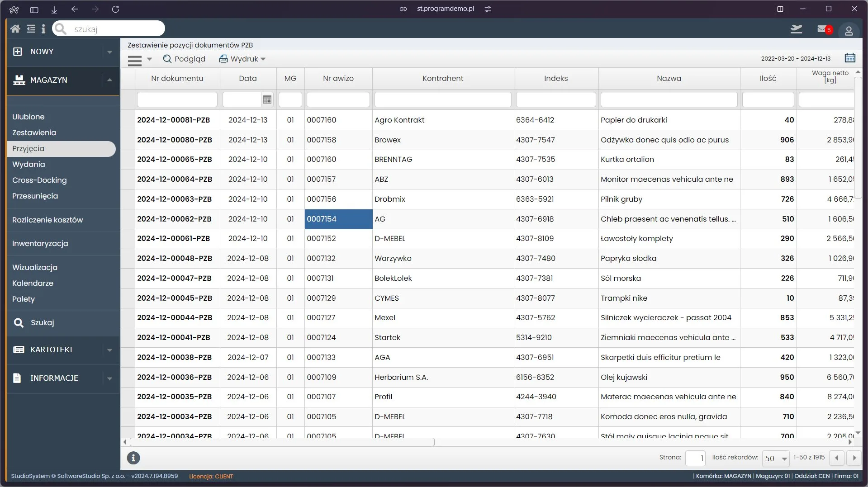Open the browser downloads icon
This screenshot has width=868, height=487.
54,9
